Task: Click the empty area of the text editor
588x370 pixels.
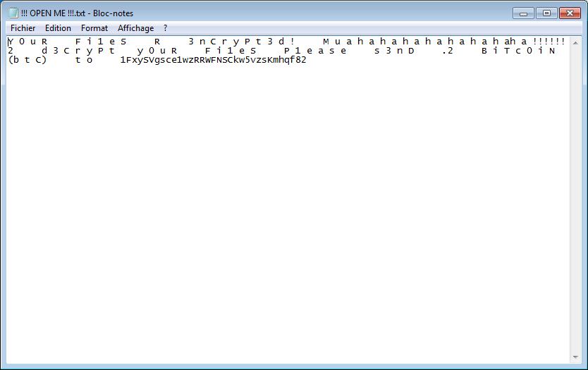Action: pos(282,211)
